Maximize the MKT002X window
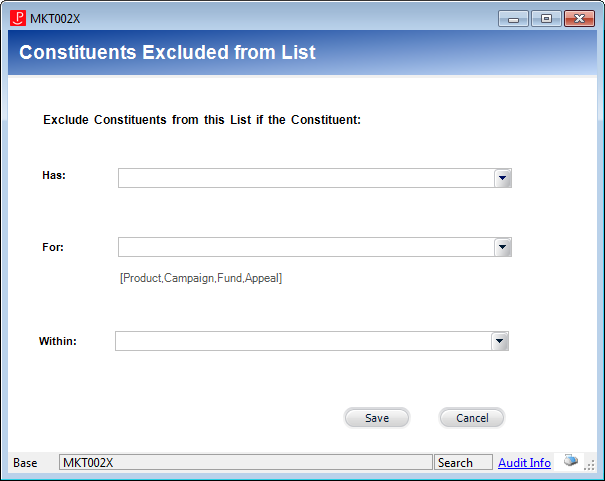The width and height of the screenshot is (605, 481). click(x=546, y=19)
